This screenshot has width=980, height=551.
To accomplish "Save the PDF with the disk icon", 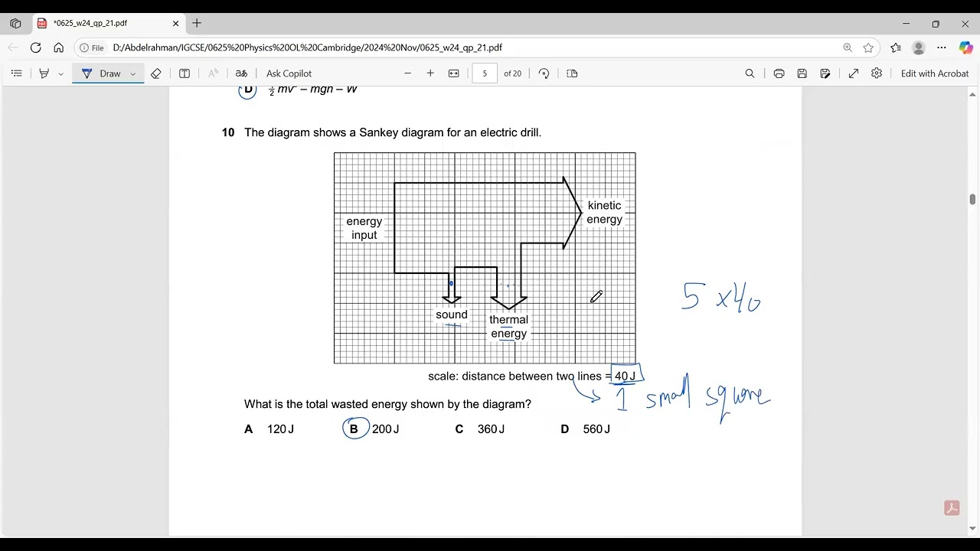I will 802,73.
